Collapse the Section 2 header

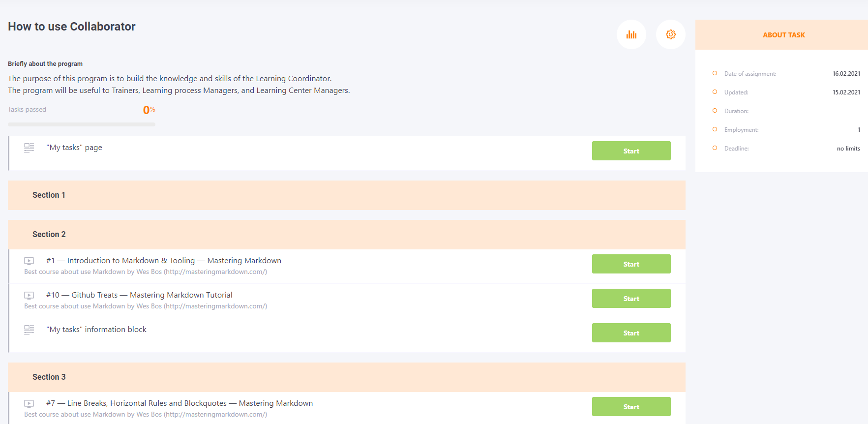click(x=347, y=235)
